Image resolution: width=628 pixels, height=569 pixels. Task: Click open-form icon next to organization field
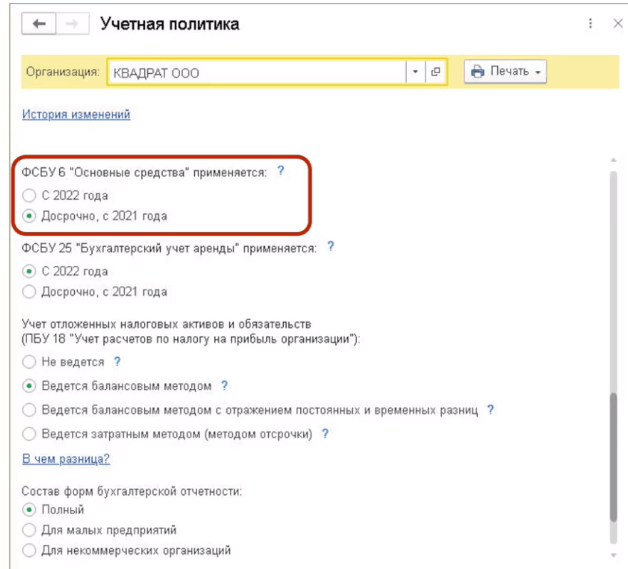[435, 72]
